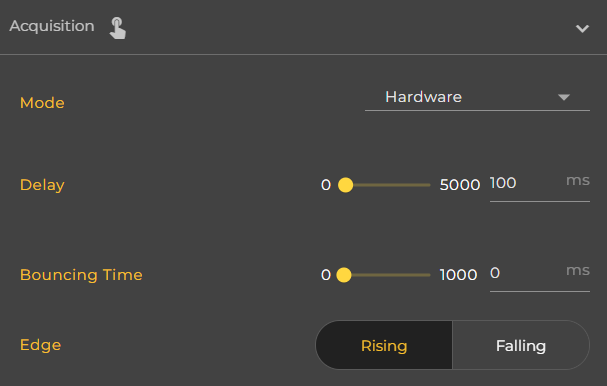This screenshot has width=607, height=386.
Task: Click the Edge label
Action: click(x=41, y=345)
